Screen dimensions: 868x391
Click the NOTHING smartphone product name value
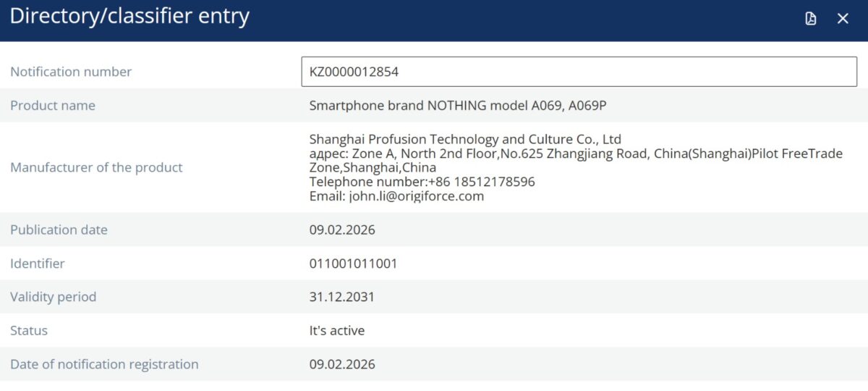(x=457, y=106)
